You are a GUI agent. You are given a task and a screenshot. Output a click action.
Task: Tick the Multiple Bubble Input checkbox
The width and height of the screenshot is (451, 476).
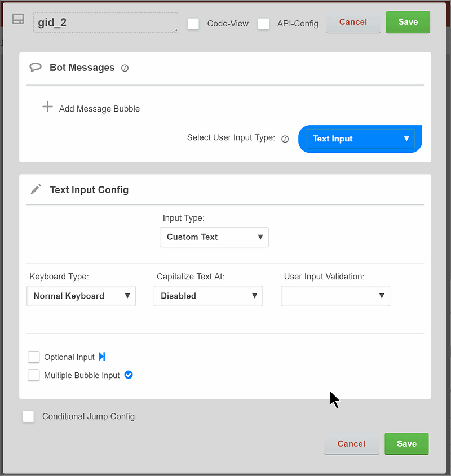coord(34,375)
